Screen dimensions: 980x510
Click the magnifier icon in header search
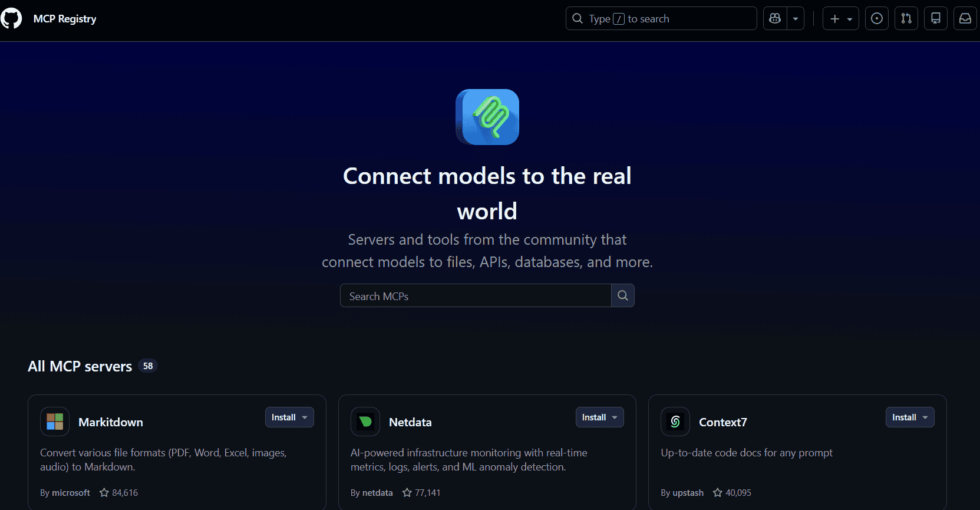[578, 18]
